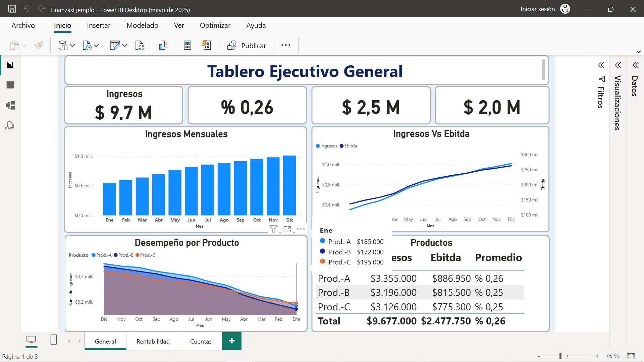Refresh the data with the refresh icon
This screenshot has width=644, height=362.
(140, 45)
